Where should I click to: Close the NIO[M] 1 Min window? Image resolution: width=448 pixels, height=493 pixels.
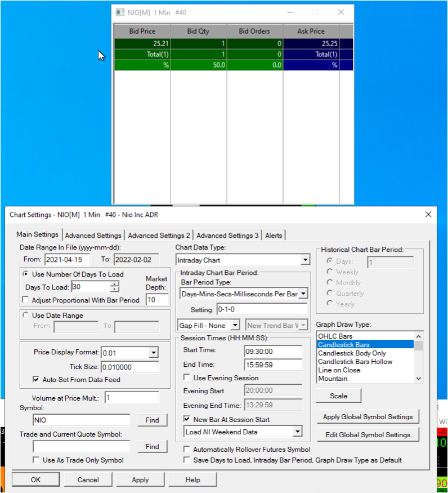click(x=341, y=12)
